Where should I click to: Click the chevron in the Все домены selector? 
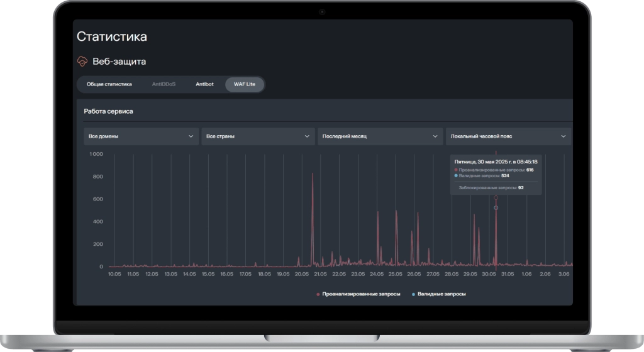pyautogui.click(x=191, y=136)
